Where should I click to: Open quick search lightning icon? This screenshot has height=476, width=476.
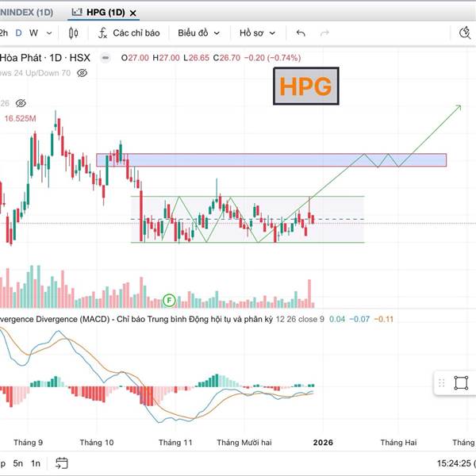[x=464, y=33]
